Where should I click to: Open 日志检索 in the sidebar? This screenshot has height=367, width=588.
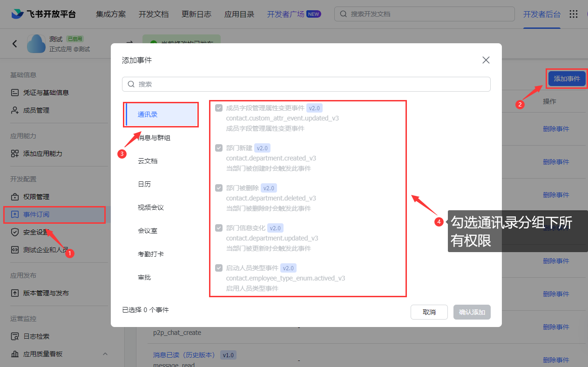[x=36, y=336]
